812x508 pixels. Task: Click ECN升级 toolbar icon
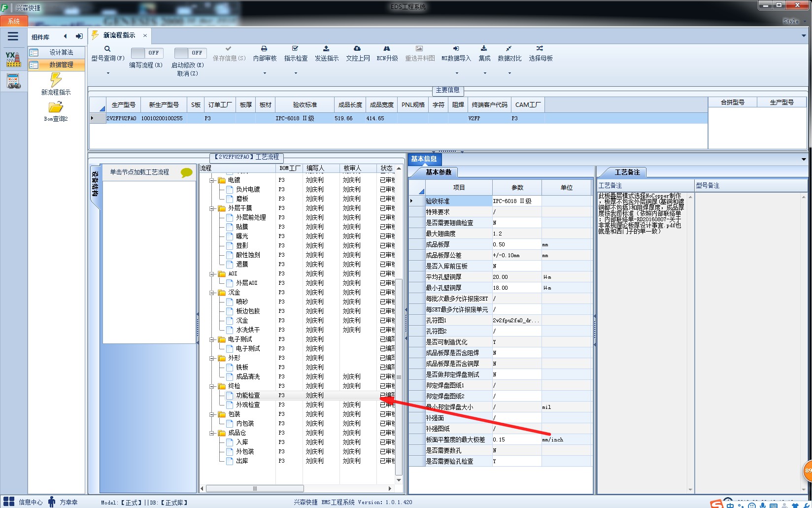click(387, 49)
